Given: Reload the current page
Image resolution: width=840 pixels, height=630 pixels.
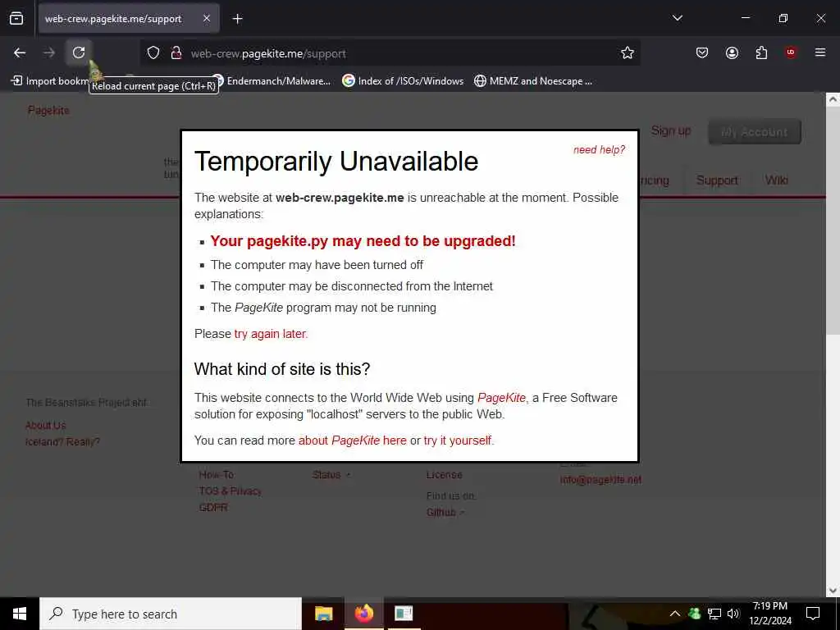Looking at the screenshot, I should tap(79, 52).
